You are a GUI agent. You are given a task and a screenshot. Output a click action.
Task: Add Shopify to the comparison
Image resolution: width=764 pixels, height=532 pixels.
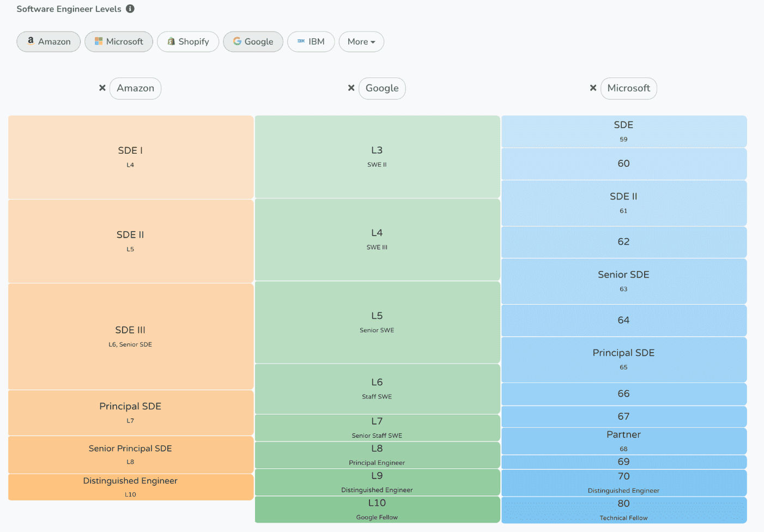188,41
